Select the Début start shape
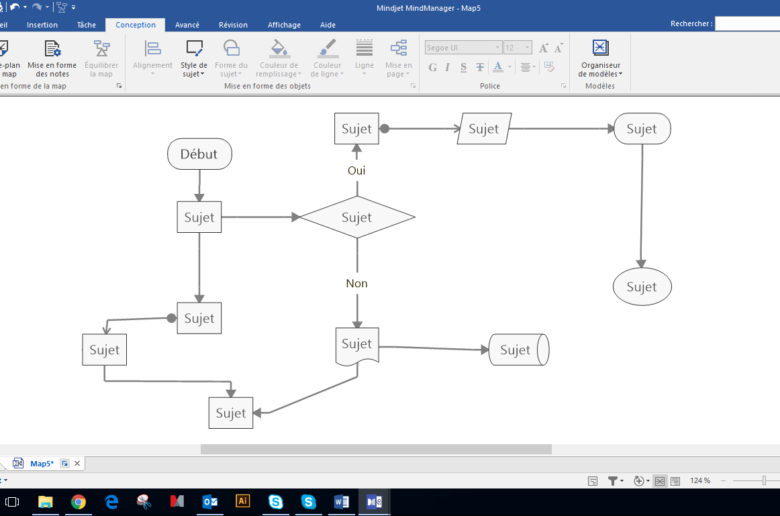This screenshot has width=780, height=516. coord(199,154)
